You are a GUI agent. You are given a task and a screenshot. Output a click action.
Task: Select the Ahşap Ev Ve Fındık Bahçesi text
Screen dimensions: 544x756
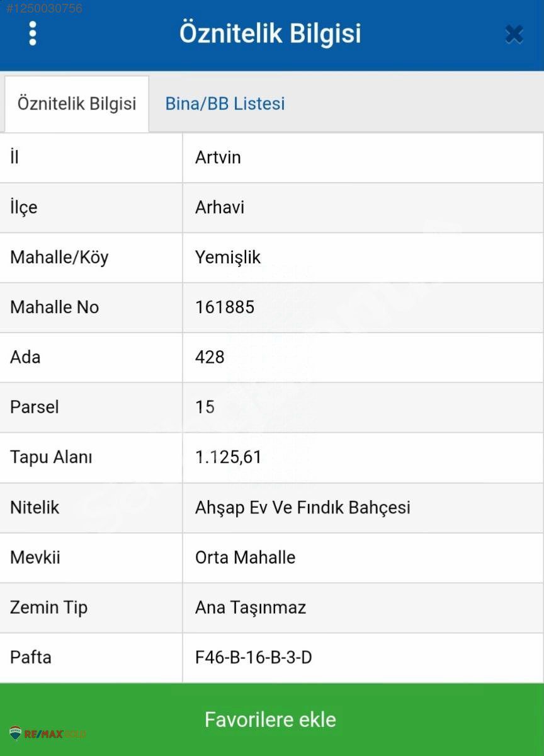pos(303,507)
